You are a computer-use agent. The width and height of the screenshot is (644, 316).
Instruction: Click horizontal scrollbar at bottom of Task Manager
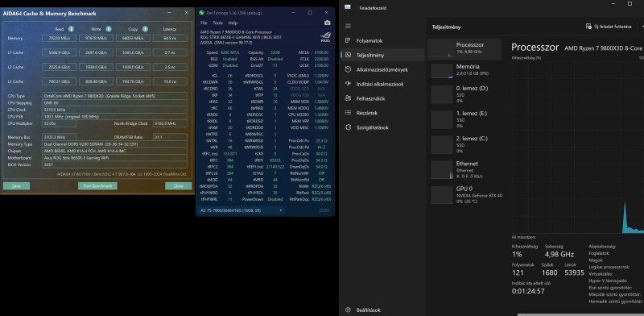click(580, 314)
